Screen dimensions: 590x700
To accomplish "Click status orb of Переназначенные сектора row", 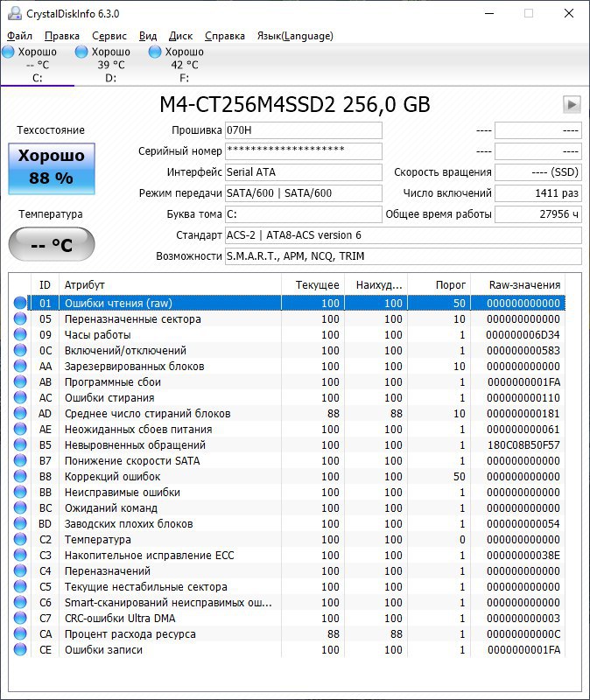I will point(20,318).
